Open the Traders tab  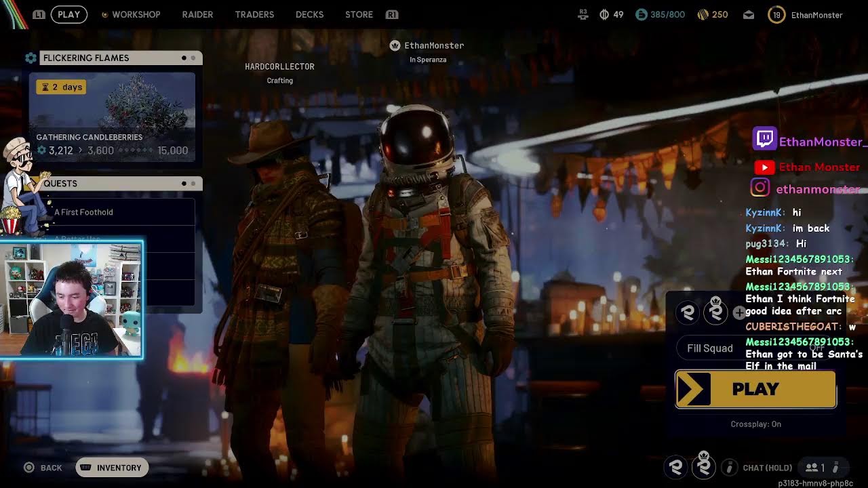[x=254, y=14]
